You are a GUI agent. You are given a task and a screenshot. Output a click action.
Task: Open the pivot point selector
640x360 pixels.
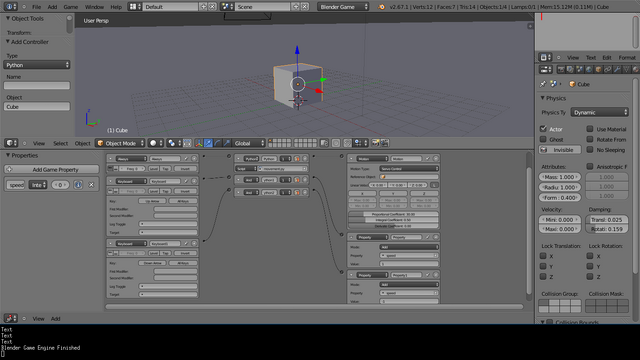click(174, 143)
